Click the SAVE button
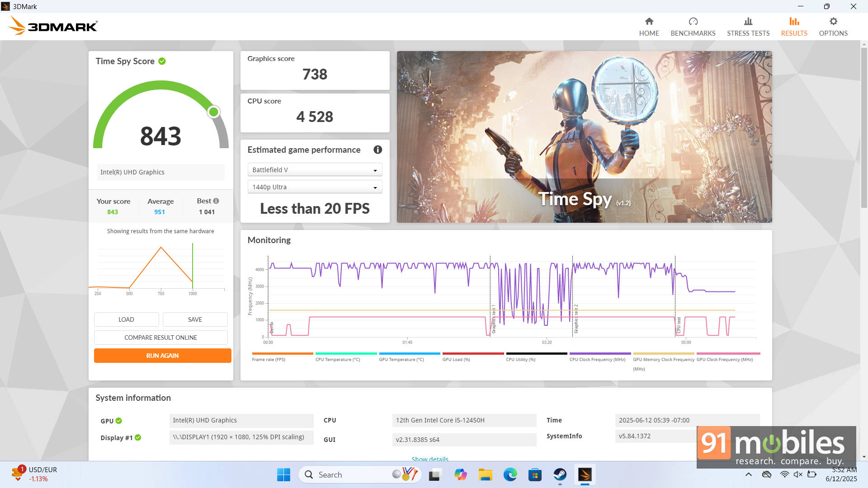The height and width of the screenshot is (488, 868). point(195,319)
